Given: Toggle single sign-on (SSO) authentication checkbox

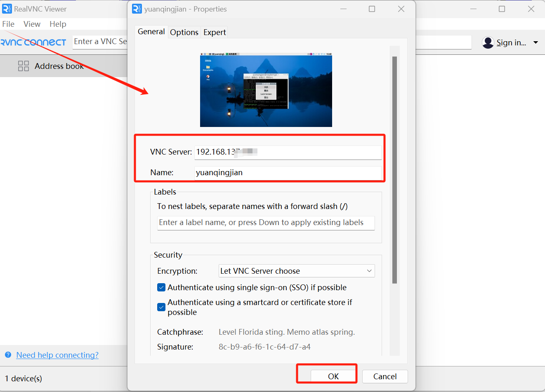Looking at the screenshot, I should pyautogui.click(x=162, y=287).
